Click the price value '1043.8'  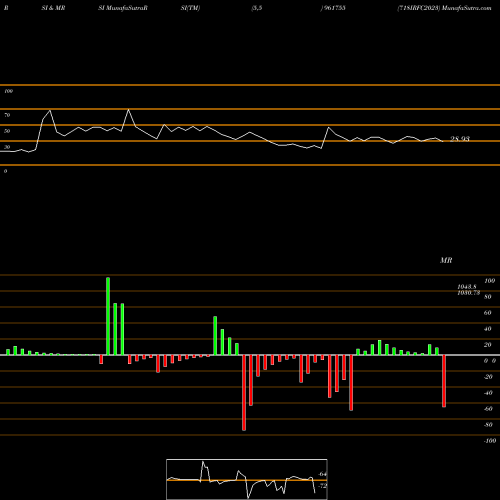pos(467,287)
